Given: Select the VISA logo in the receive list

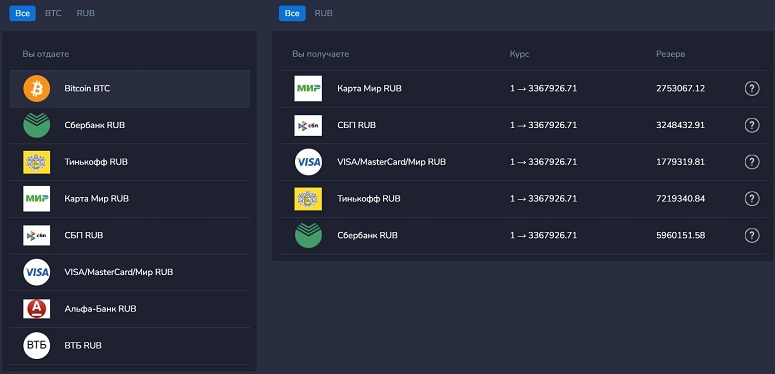Looking at the screenshot, I should (x=308, y=162).
